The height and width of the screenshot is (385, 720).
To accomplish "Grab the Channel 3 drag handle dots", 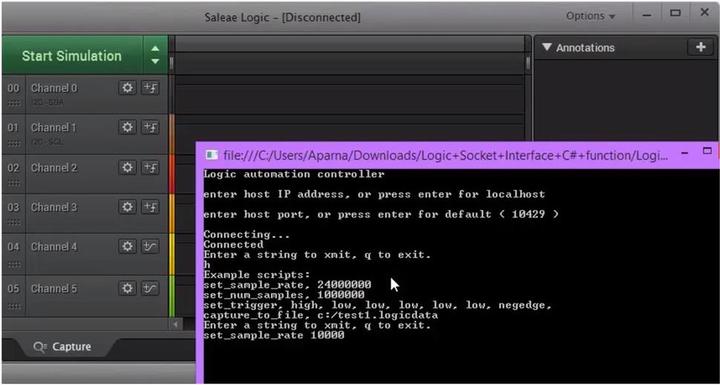I will point(14,222).
